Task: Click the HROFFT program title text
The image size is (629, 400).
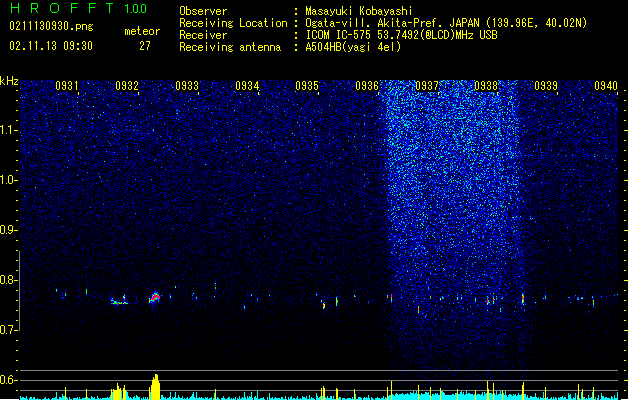Action: pyautogui.click(x=63, y=8)
